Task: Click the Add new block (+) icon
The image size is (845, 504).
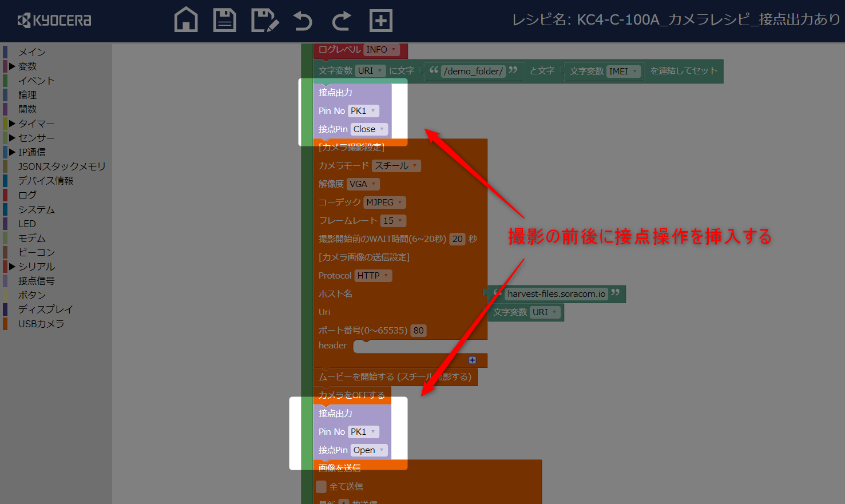Action: pos(380,20)
